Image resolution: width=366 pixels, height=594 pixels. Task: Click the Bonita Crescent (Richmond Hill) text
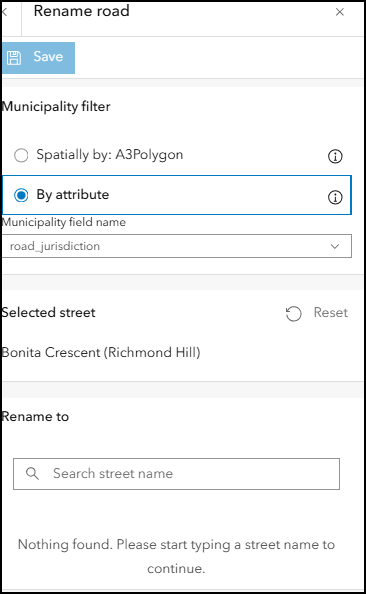[x=101, y=352]
